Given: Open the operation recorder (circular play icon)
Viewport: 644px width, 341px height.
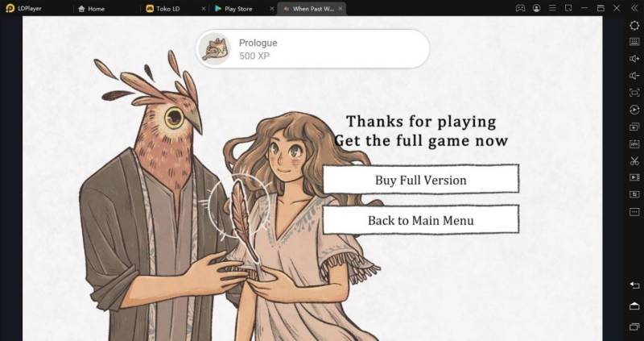Looking at the screenshot, I should [634, 110].
